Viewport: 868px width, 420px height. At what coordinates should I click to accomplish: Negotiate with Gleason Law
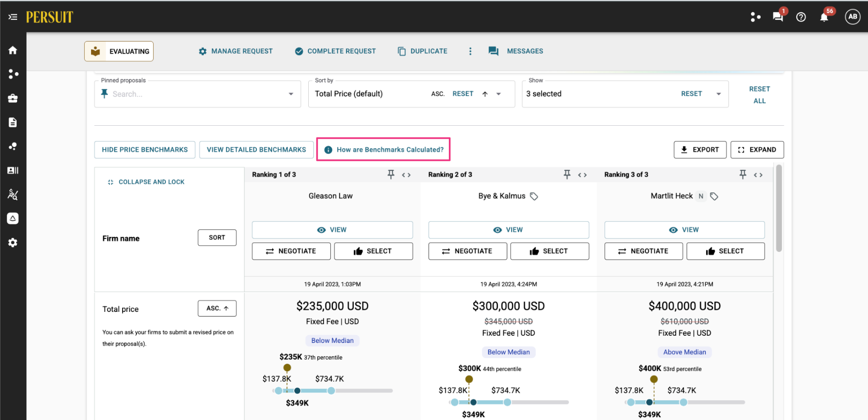click(x=291, y=251)
